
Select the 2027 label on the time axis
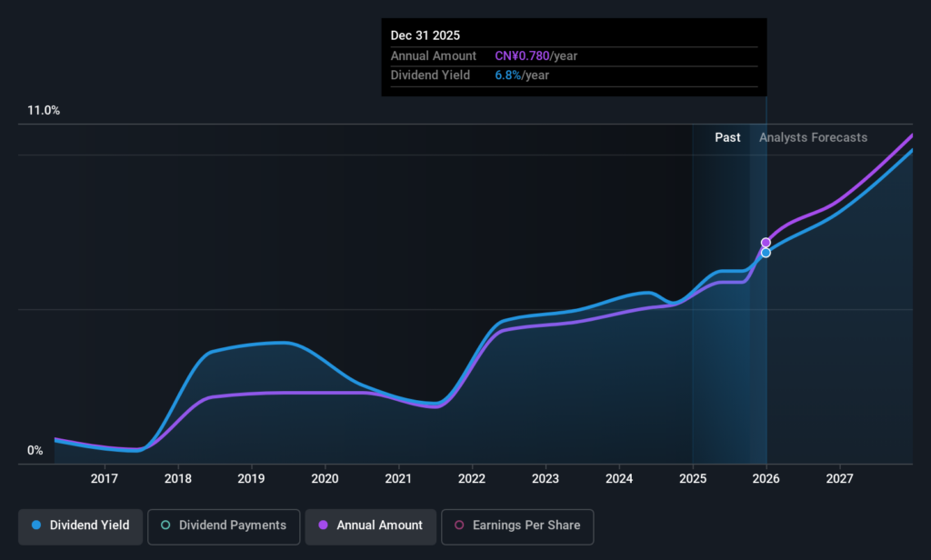(839, 478)
